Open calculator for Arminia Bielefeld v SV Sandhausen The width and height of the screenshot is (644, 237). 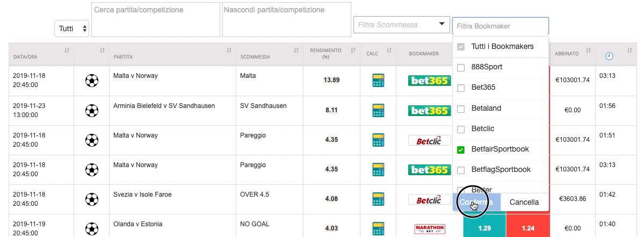point(378,111)
